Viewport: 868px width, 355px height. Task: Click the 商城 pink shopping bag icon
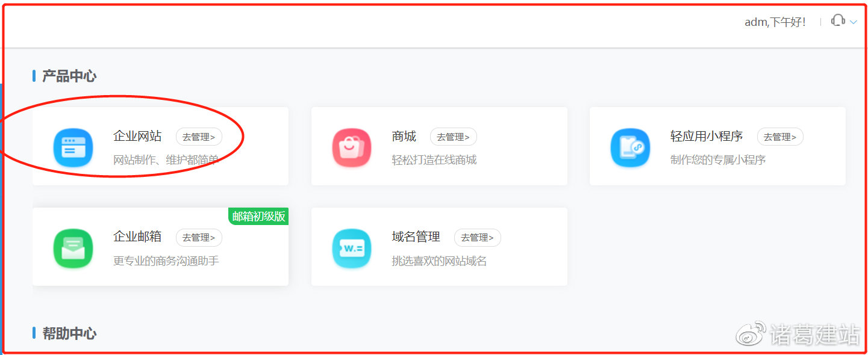click(351, 147)
